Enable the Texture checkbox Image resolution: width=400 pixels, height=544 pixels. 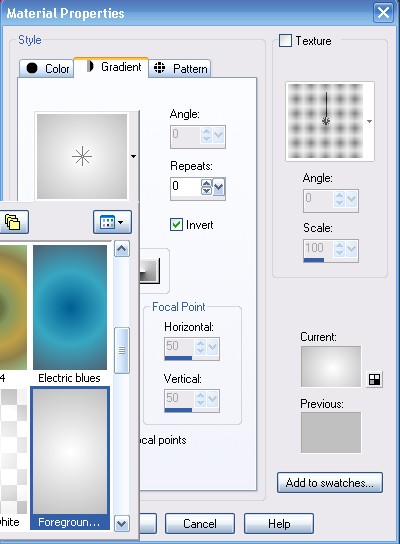tap(285, 41)
